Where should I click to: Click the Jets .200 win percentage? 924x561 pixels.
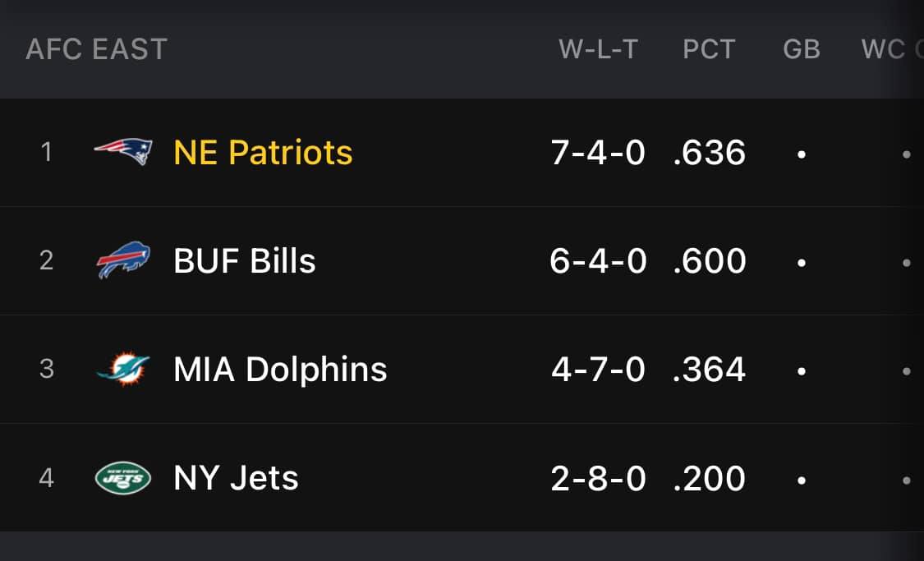point(709,478)
